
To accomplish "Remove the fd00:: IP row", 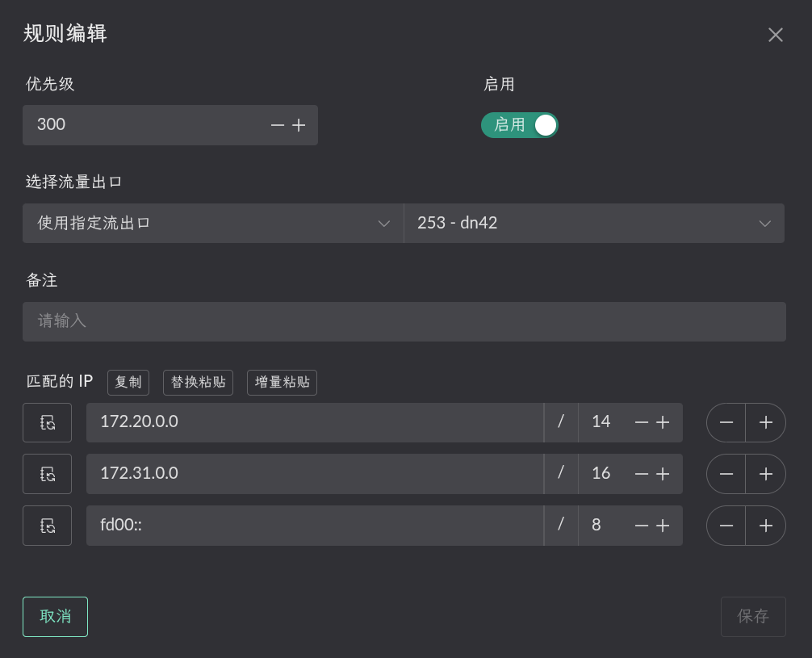I will click(726, 526).
